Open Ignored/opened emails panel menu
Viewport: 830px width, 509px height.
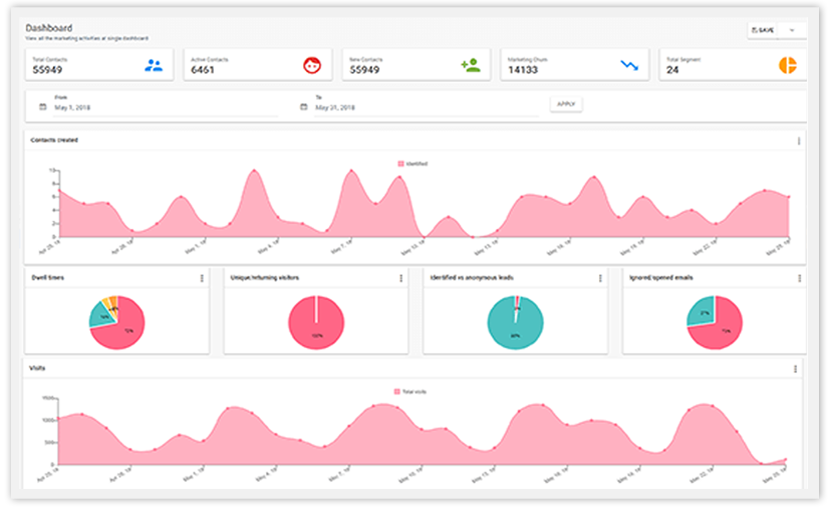(x=799, y=278)
